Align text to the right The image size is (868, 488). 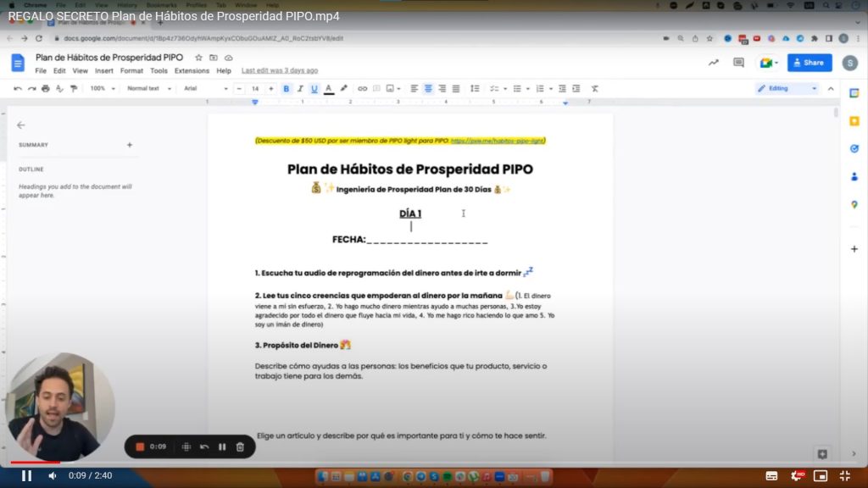pos(442,88)
